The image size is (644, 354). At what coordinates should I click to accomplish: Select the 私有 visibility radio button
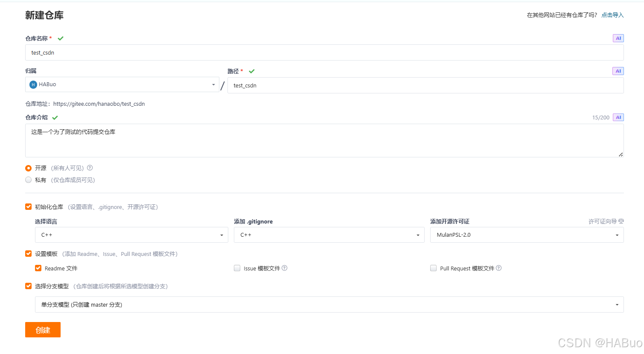click(28, 180)
